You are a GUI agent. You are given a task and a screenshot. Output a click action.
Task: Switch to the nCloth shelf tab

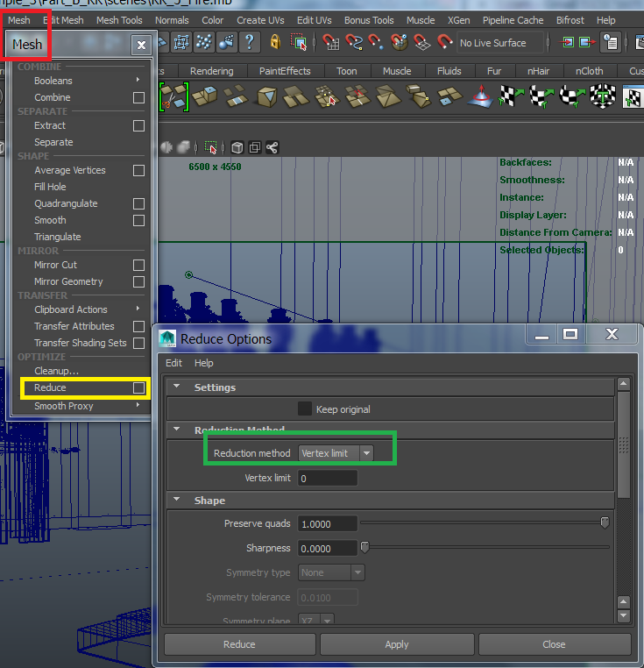[589, 71]
